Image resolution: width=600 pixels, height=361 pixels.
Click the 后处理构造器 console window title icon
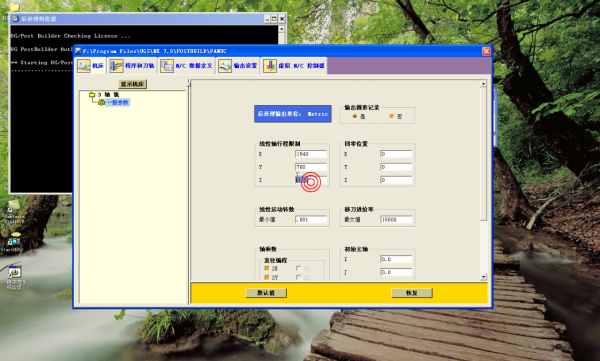click(15, 18)
